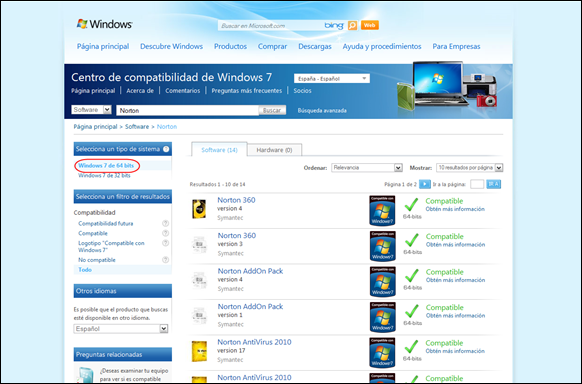Click green checkmark for Norton AddOn Pack version 4
The width and height of the screenshot is (582, 384).
(411, 276)
